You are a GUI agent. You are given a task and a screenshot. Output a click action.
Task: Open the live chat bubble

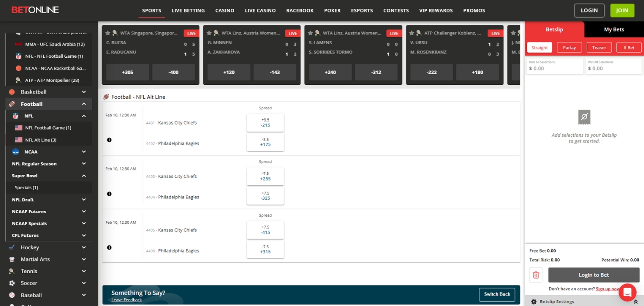(627, 292)
